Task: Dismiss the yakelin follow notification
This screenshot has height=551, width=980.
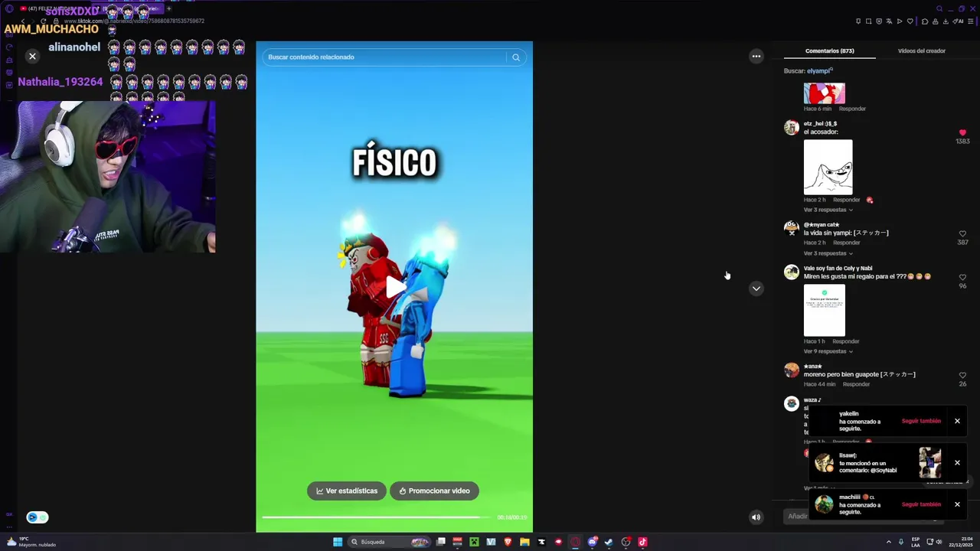Action: (957, 421)
